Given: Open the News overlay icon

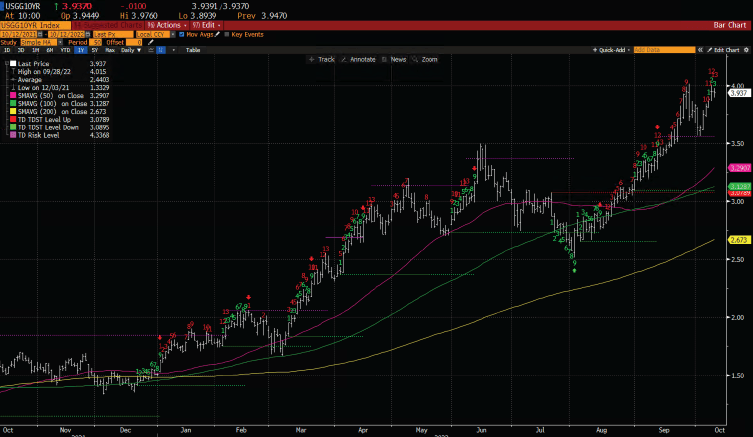Looking at the screenshot, I should coord(395,59).
